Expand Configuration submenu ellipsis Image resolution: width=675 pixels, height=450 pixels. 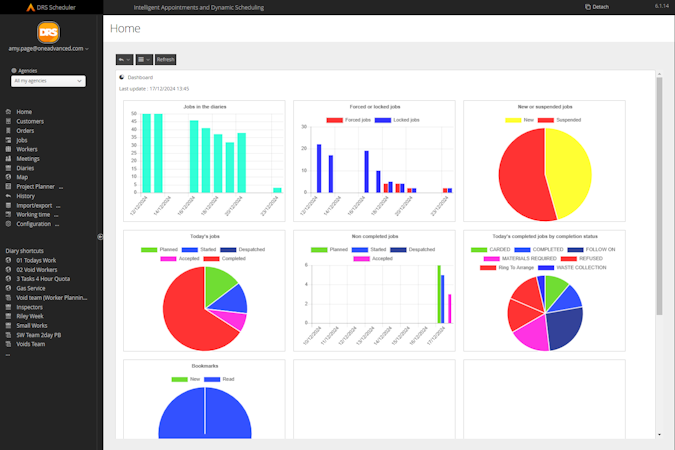pyautogui.click(x=57, y=225)
